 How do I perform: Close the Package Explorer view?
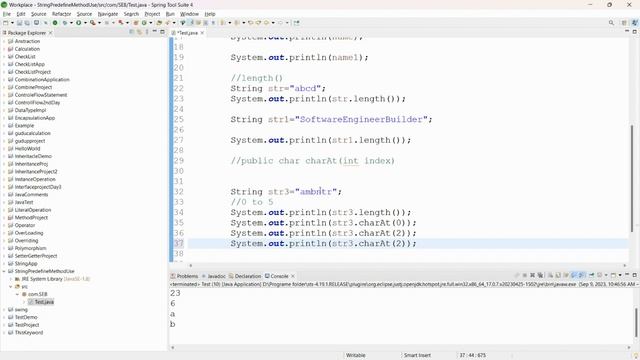click(x=51, y=33)
